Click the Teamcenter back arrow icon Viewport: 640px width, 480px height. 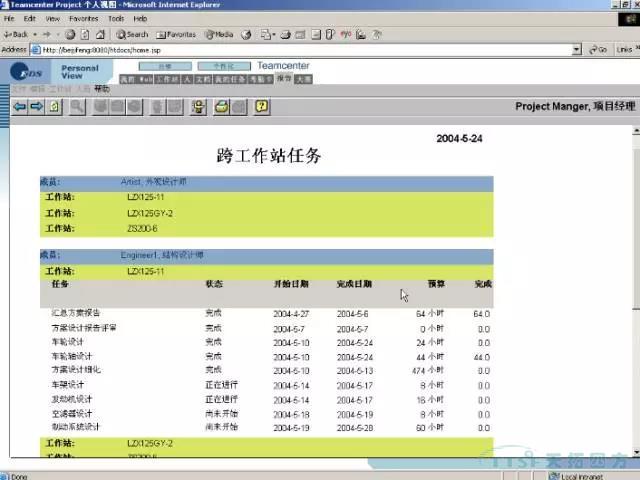tap(19, 106)
